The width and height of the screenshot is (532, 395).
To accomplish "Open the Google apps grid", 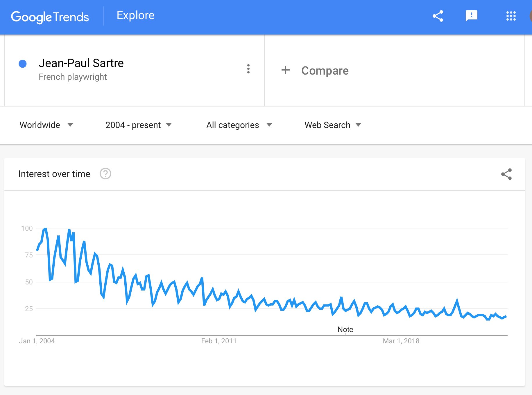I will (511, 16).
